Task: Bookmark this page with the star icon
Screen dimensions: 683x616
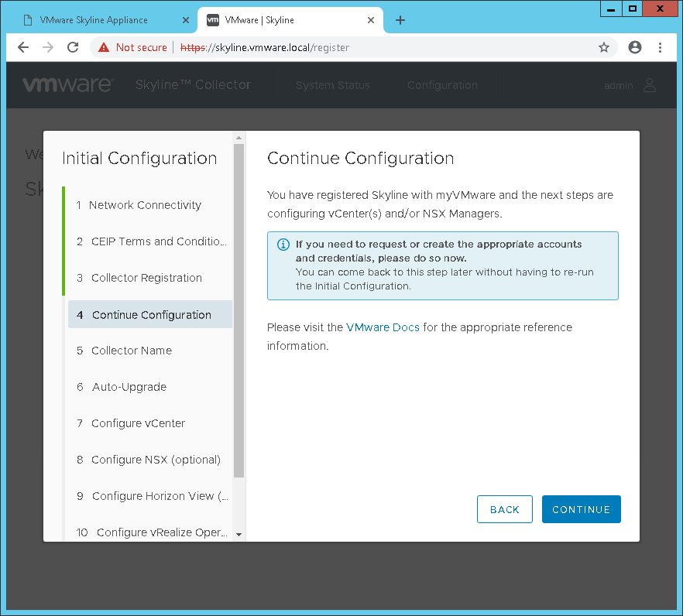Action: coord(604,47)
